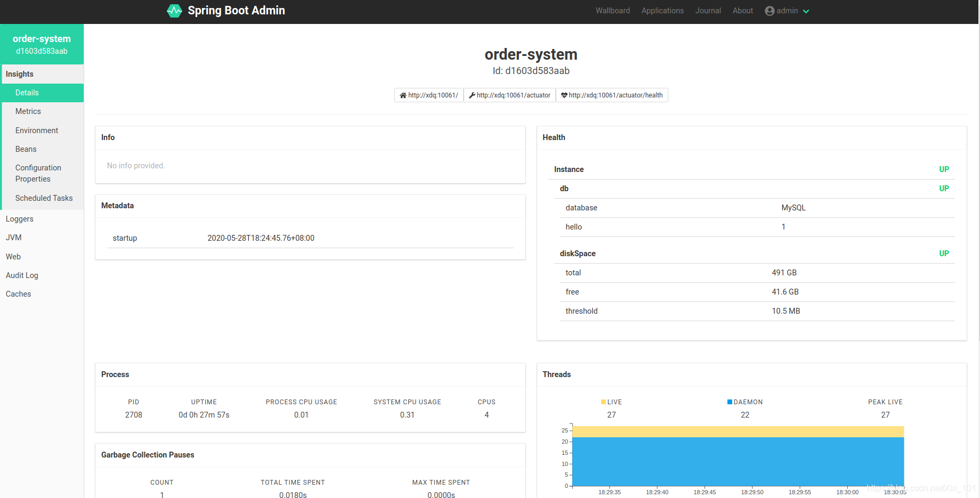Screen dimensions: 980x498
Task: Open the Applications page
Action: [x=662, y=11]
